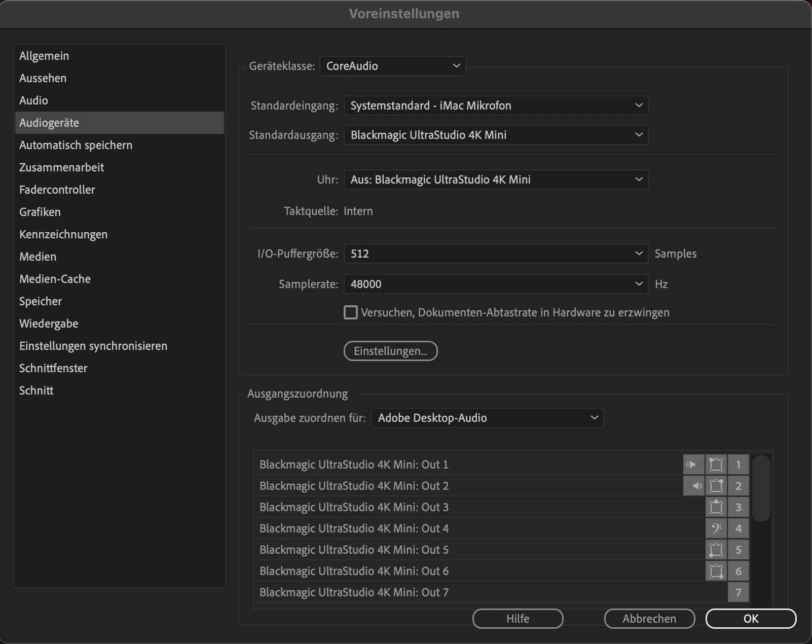Viewport: 812px width, 644px height.
Task: Click channel number 4 tile on Out 4
Action: [x=739, y=528]
